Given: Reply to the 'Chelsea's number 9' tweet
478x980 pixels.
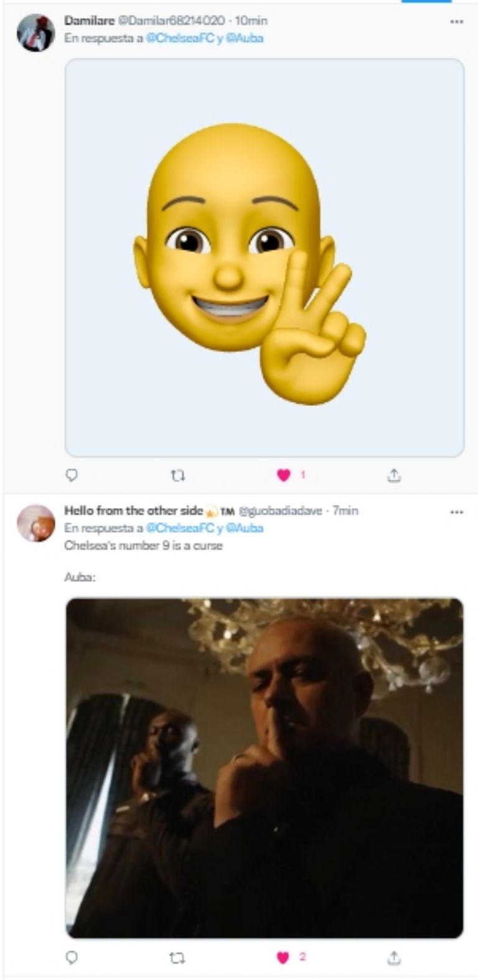Looking at the screenshot, I should [x=72, y=958].
